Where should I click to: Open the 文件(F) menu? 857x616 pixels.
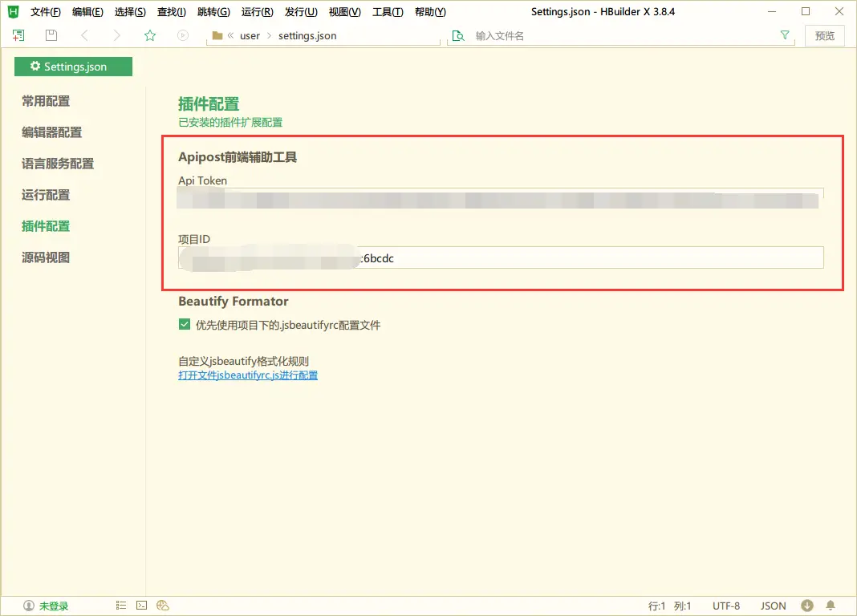point(46,12)
